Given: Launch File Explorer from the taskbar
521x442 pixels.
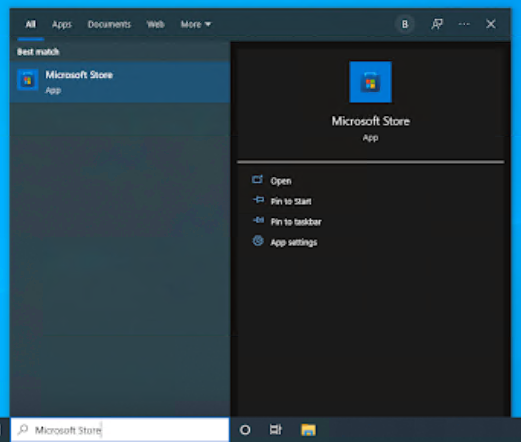Looking at the screenshot, I should coord(308,430).
